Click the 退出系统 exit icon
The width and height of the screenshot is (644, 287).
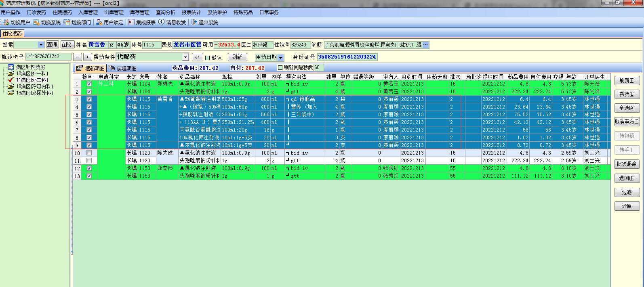194,23
